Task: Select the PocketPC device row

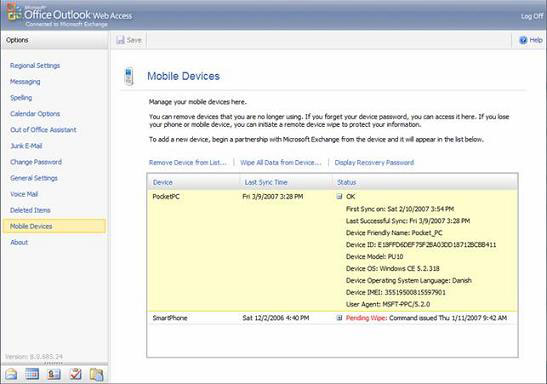Action: click(332, 250)
